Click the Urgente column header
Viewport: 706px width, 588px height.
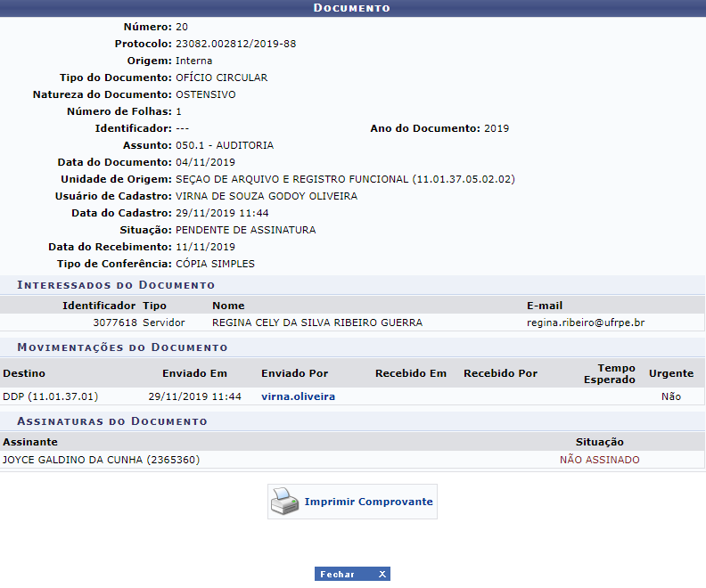point(670,373)
